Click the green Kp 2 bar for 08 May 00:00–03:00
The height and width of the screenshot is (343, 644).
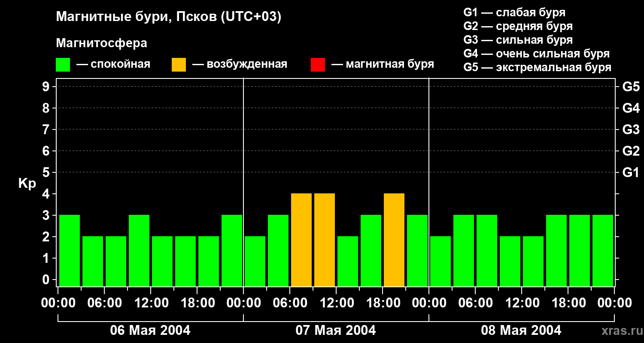440,262
